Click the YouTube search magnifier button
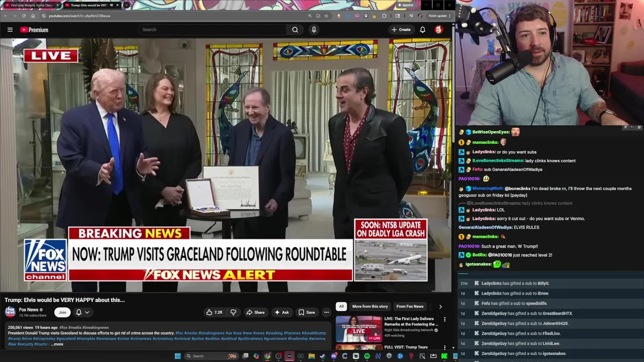This screenshot has width=644, height=362. click(x=295, y=30)
